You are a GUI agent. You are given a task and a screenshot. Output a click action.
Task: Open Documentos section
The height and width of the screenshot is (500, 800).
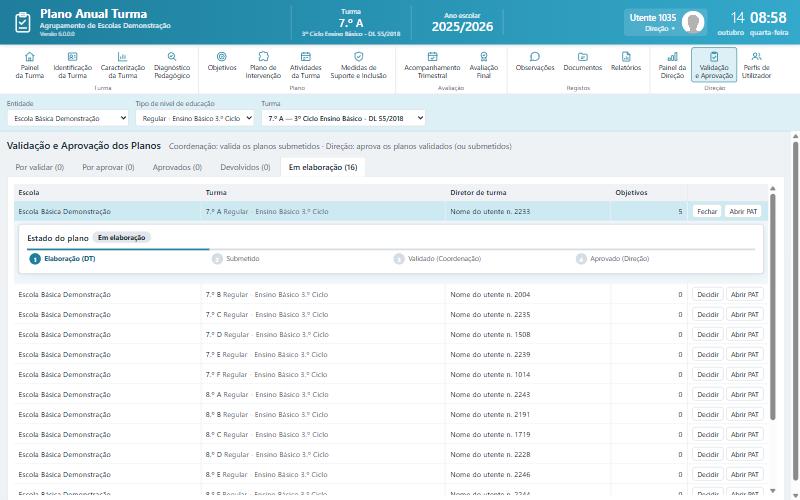coord(583,62)
